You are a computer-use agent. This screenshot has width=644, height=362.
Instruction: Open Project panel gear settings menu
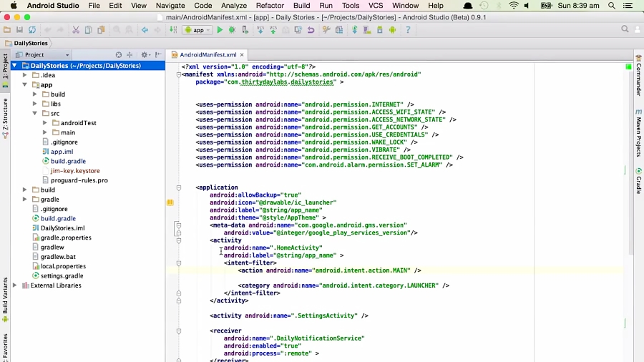pyautogui.click(x=145, y=54)
